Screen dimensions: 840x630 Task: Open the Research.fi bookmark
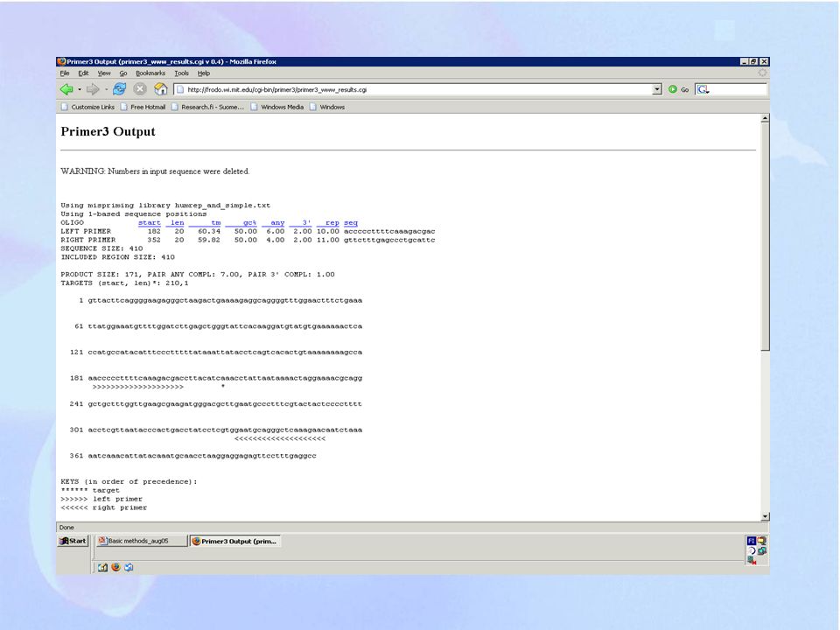208,107
